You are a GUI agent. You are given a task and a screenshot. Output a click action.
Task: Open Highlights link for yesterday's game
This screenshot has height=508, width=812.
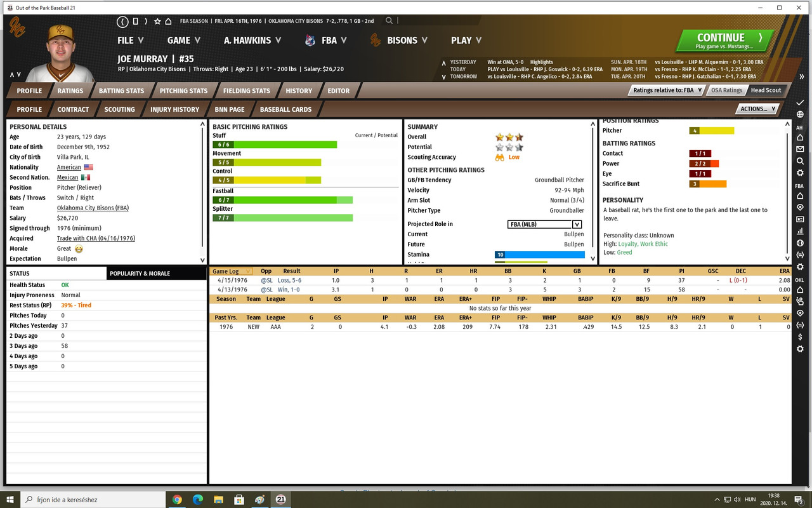pos(541,62)
